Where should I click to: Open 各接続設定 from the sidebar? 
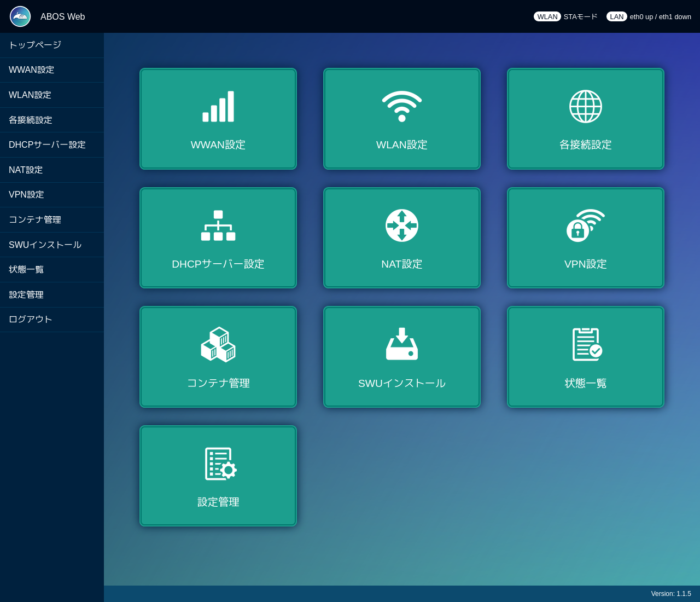tap(52, 120)
